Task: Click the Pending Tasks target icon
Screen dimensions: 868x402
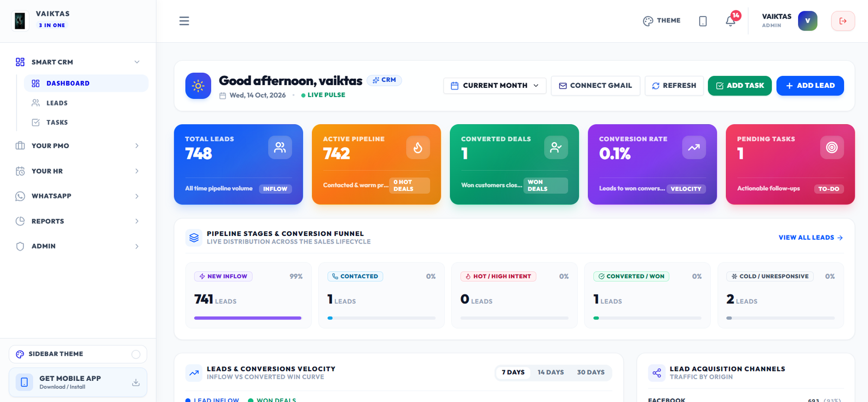Action: pyautogui.click(x=832, y=147)
